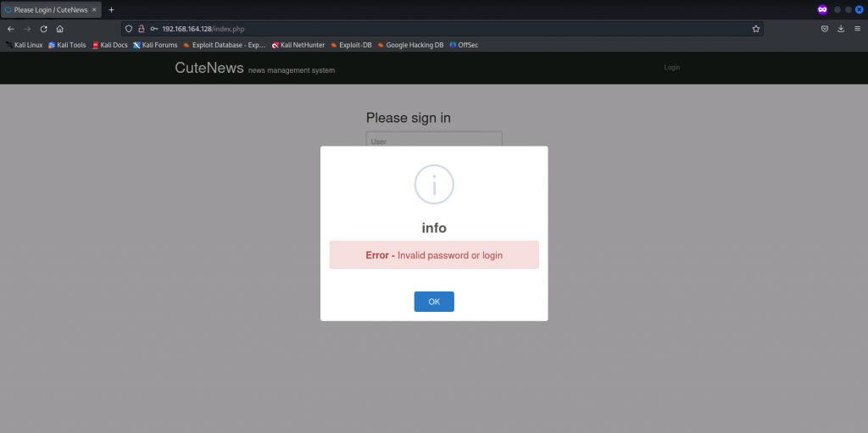Click the 'Error - Invalid password or login' message
This screenshot has height=433, width=868.
(x=434, y=255)
